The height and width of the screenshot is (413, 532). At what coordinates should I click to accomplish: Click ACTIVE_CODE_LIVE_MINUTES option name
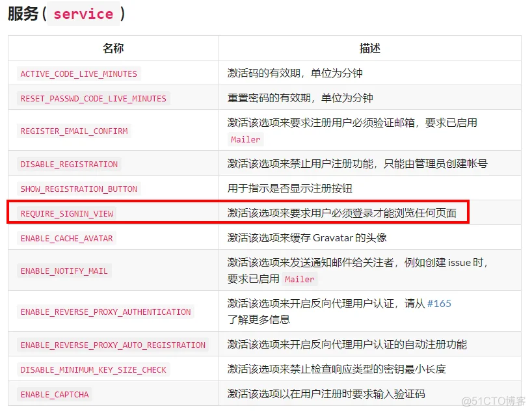(x=79, y=73)
